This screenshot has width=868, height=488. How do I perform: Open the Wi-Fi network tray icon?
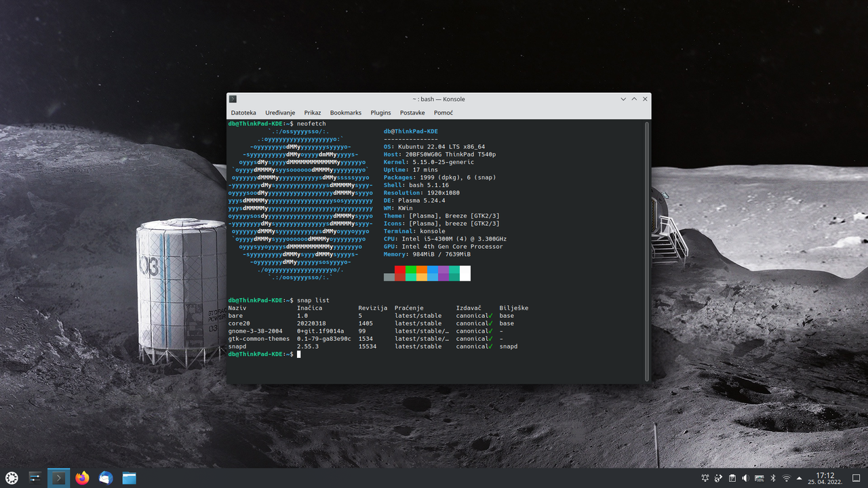787,479
